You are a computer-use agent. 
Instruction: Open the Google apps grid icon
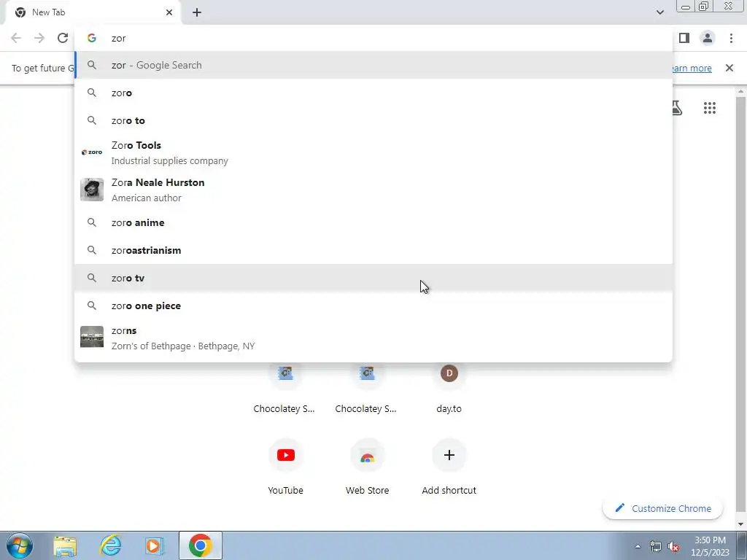pos(709,108)
